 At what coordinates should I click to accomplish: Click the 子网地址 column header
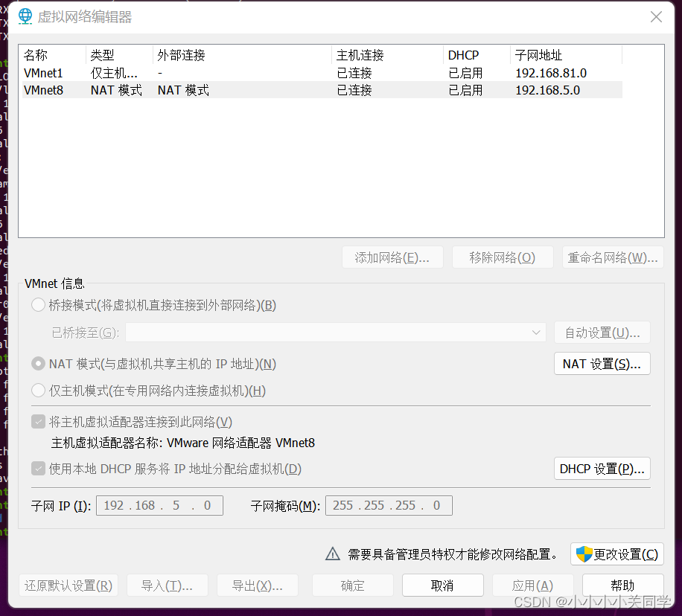point(567,55)
